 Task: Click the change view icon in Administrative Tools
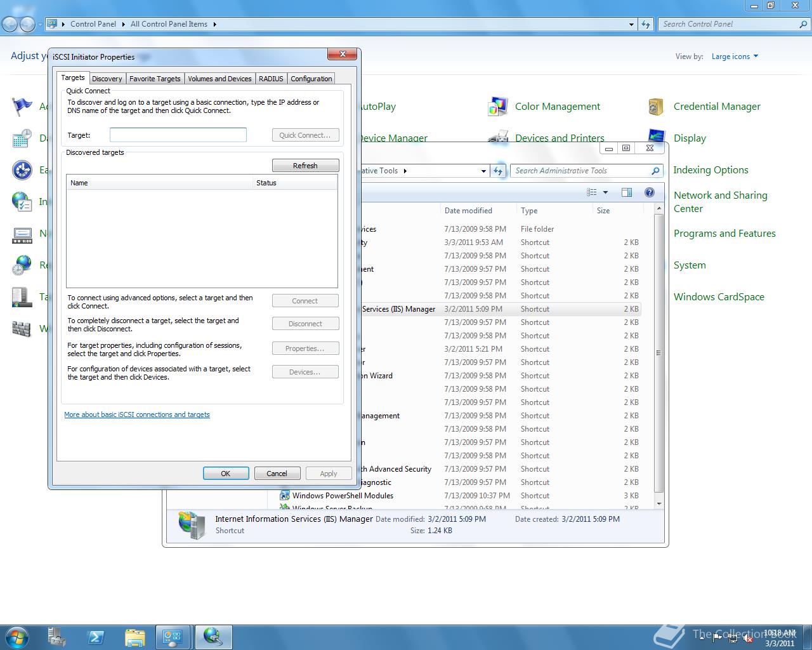pos(592,192)
